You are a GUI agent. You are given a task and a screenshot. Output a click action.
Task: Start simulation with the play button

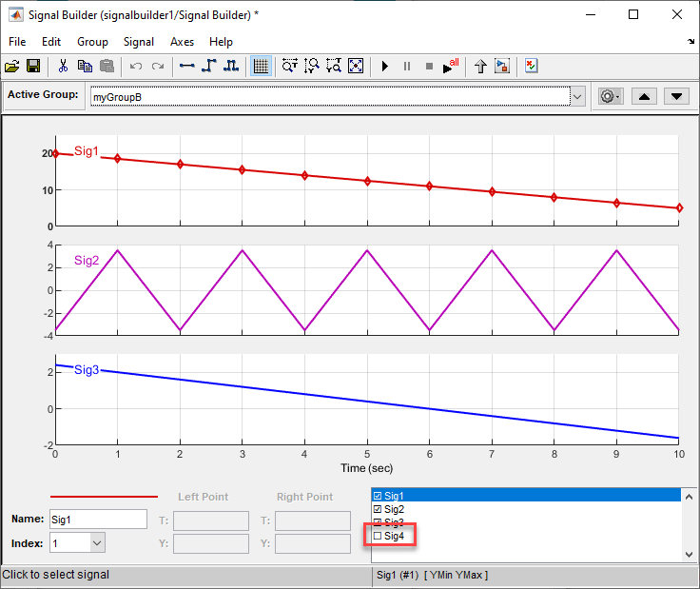[x=385, y=67]
